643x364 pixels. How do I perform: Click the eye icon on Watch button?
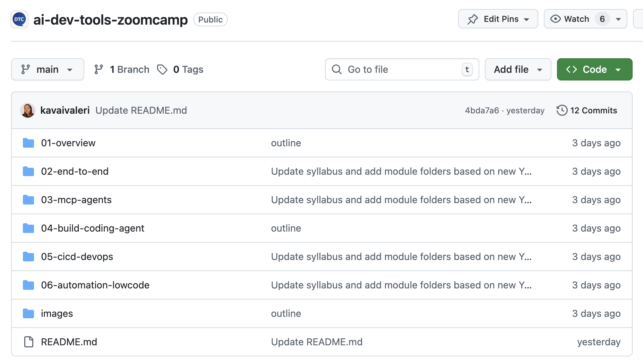(555, 19)
